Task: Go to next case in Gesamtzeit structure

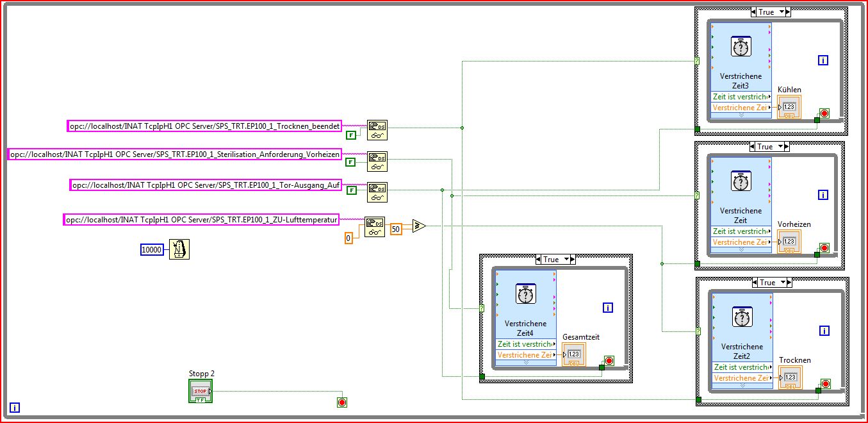Action: coord(573,260)
